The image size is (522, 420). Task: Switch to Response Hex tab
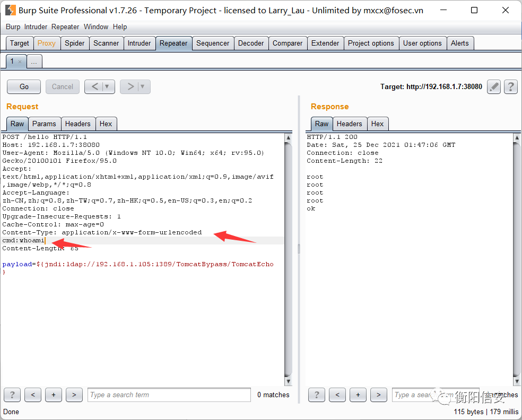pyautogui.click(x=378, y=124)
